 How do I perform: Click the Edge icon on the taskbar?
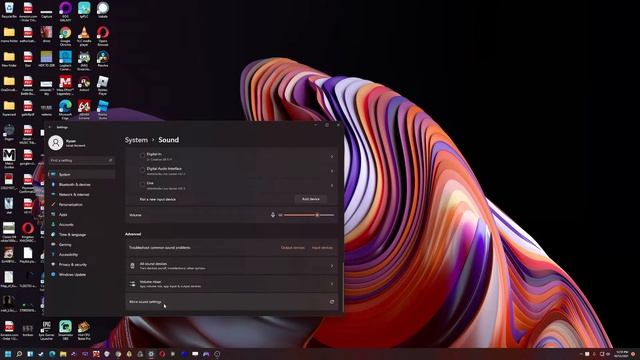coord(52,354)
